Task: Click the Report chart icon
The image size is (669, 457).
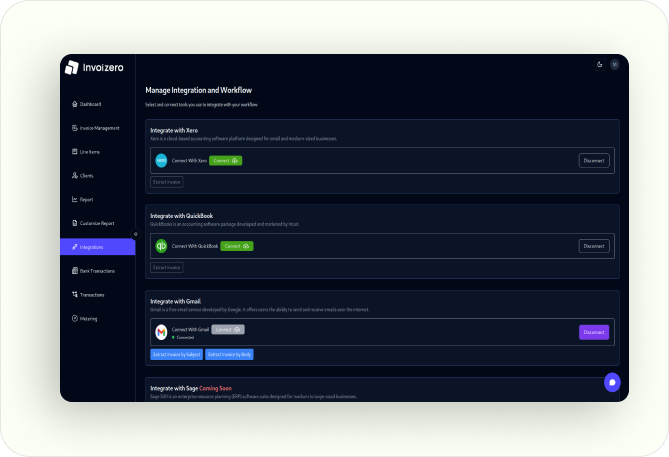Action: 75,199
